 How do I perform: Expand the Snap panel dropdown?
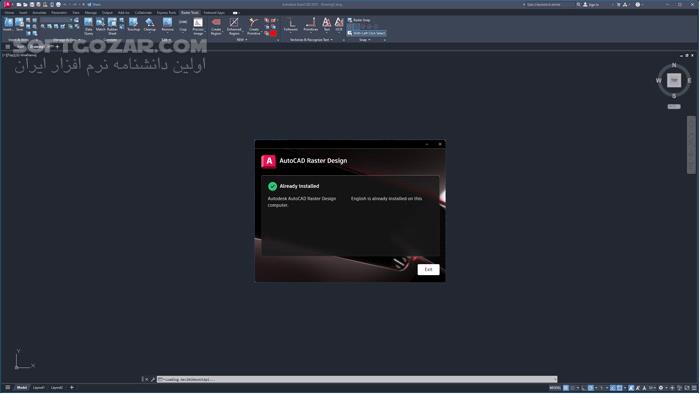click(365, 40)
